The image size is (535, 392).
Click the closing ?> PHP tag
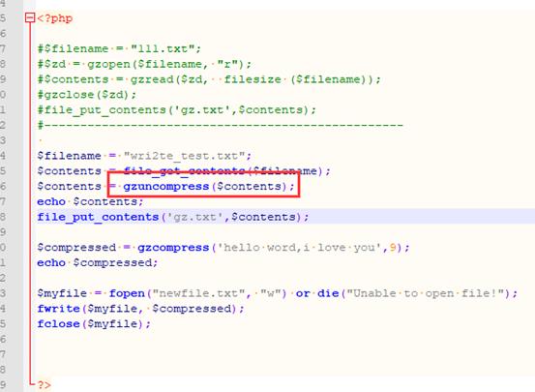click(x=44, y=385)
